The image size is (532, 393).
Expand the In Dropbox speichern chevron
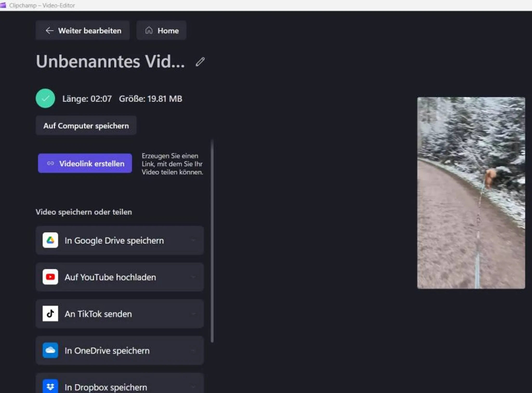coord(194,387)
